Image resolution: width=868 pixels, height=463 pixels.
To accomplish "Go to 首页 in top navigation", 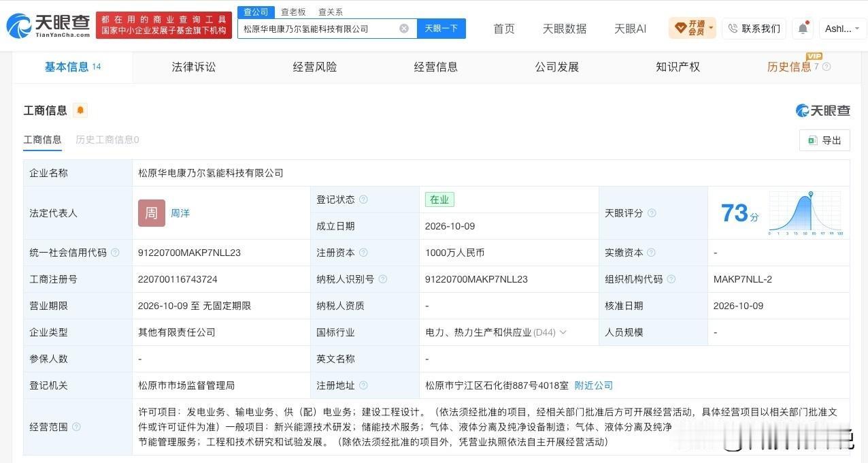I will 504,29.
